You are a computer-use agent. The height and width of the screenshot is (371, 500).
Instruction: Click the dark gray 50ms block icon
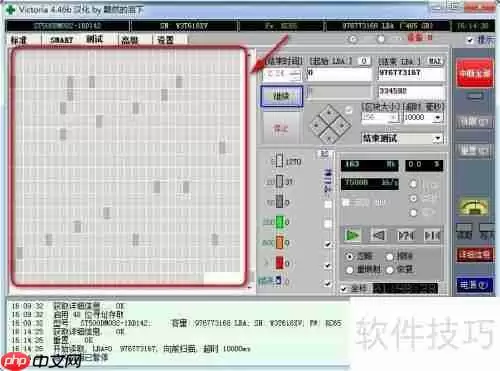(x=280, y=202)
